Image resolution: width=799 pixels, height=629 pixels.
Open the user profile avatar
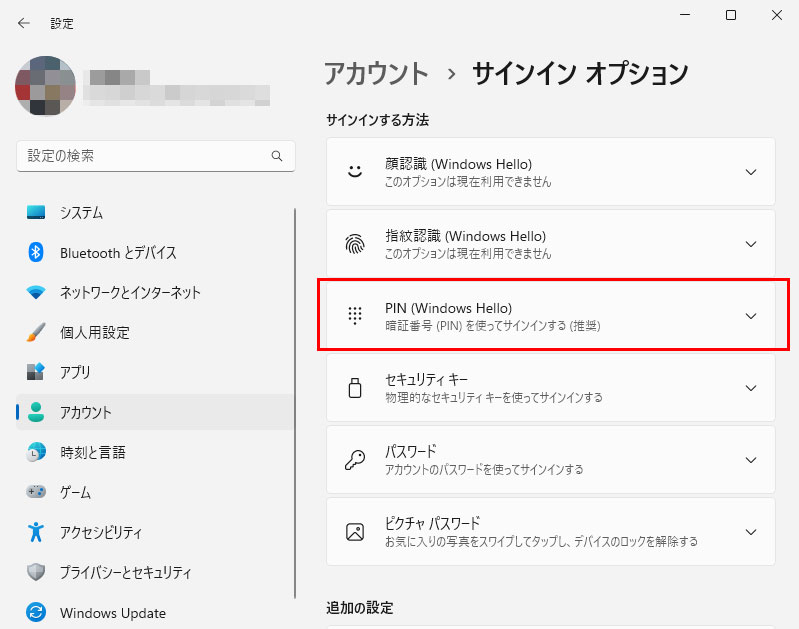(45, 86)
